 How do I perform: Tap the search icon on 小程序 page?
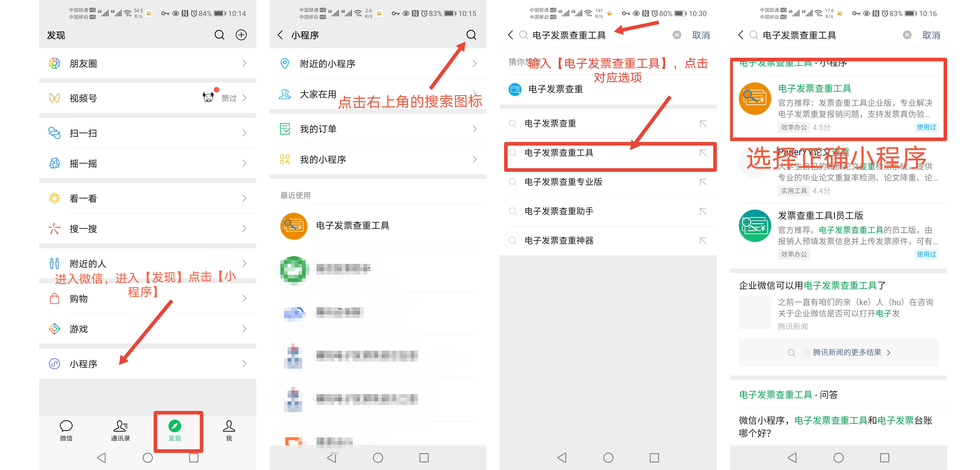coord(471,35)
